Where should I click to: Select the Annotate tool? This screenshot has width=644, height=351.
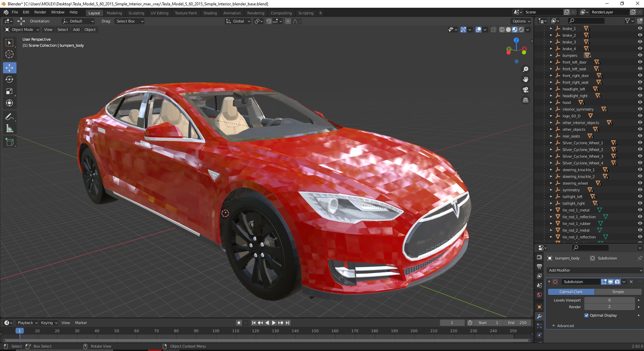9,117
